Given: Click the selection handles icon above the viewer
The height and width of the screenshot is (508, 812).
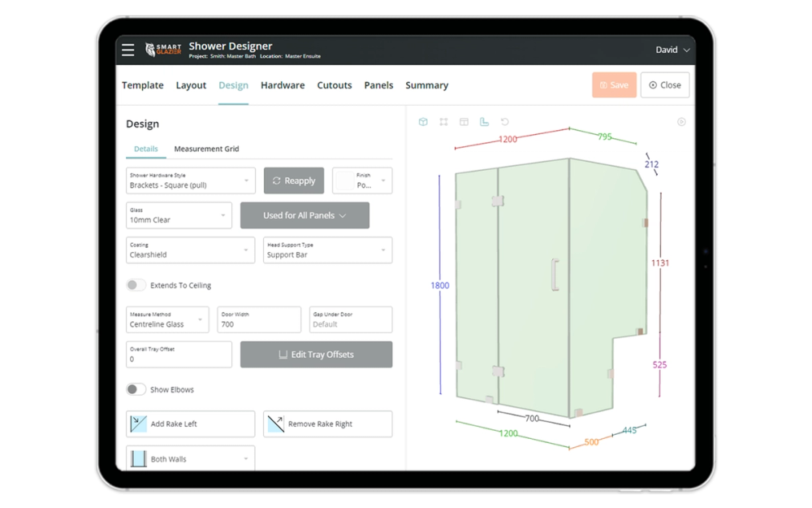Looking at the screenshot, I should 444,121.
